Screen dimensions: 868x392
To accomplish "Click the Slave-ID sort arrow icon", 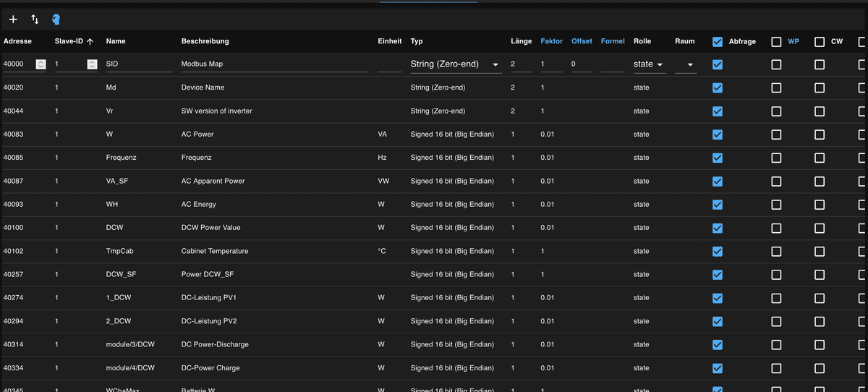I will pyautogui.click(x=90, y=42).
